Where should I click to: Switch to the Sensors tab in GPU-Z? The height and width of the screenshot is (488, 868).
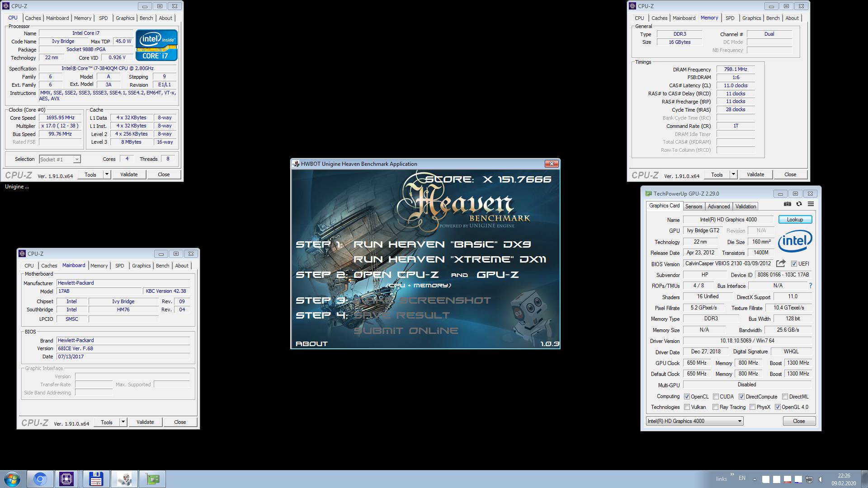coord(693,206)
